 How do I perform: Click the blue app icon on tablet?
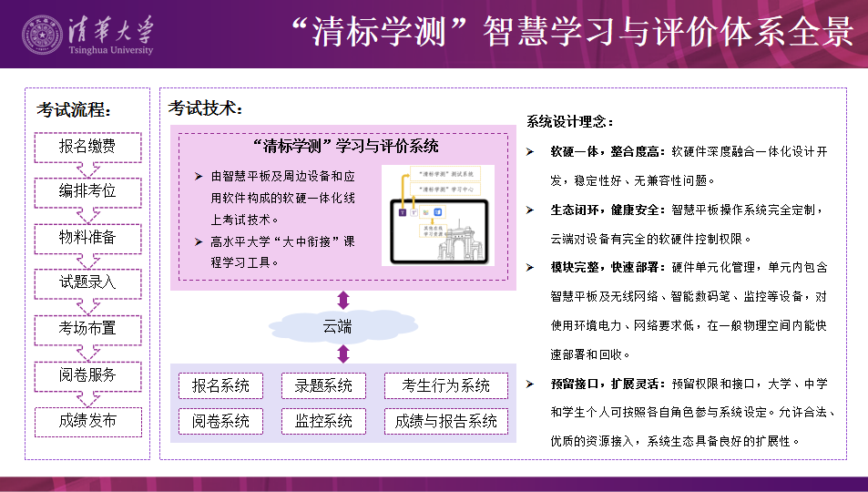(438, 212)
